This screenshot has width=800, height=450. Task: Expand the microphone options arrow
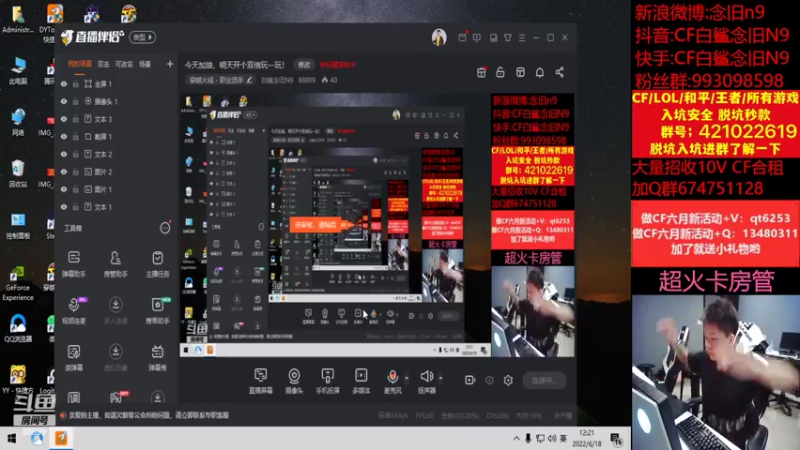[407, 378]
